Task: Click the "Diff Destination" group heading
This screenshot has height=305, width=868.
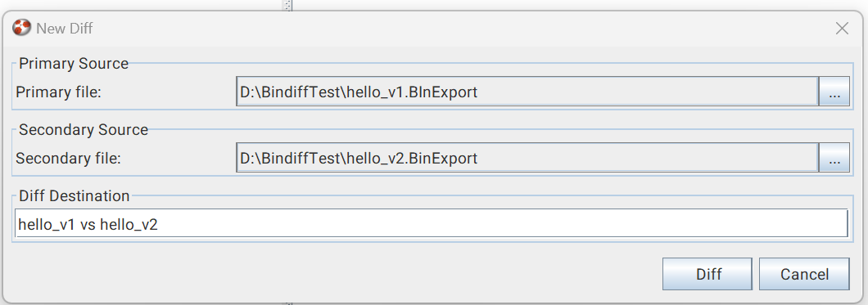Action: (x=75, y=196)
